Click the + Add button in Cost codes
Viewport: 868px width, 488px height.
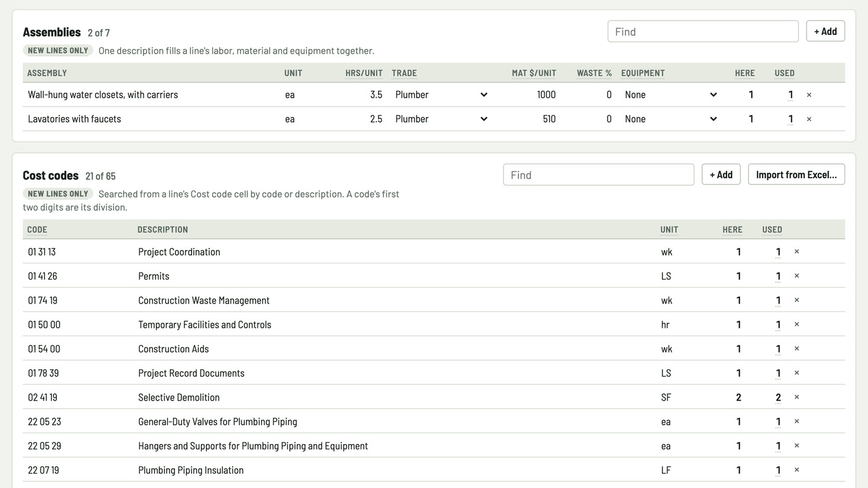click(721, 175)
